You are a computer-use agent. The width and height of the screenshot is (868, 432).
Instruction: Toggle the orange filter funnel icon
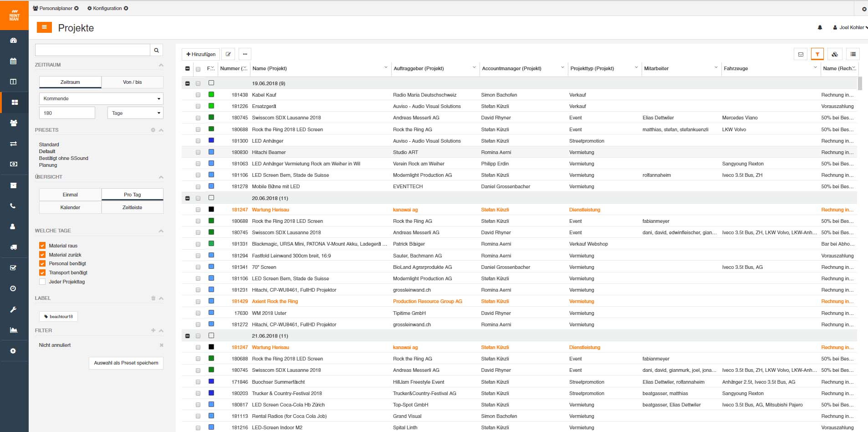(817, 54)
